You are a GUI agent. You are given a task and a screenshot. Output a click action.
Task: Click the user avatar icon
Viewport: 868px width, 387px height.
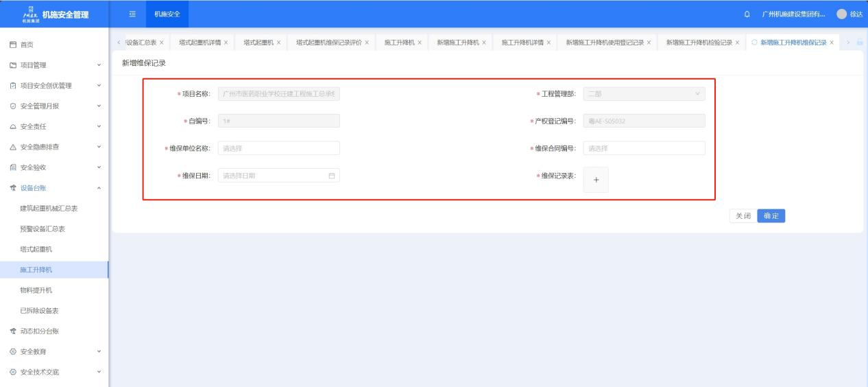[x=842, y=15]
